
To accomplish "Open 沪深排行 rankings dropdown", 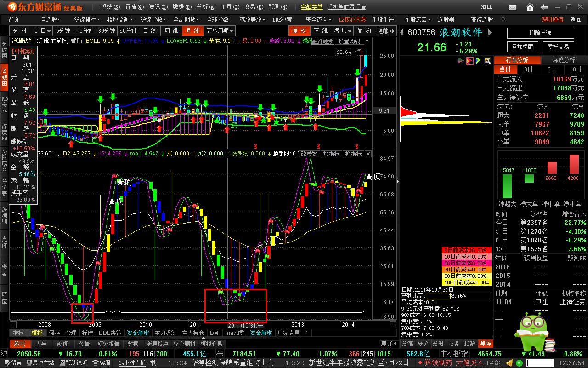I will (x=87, y=20).
